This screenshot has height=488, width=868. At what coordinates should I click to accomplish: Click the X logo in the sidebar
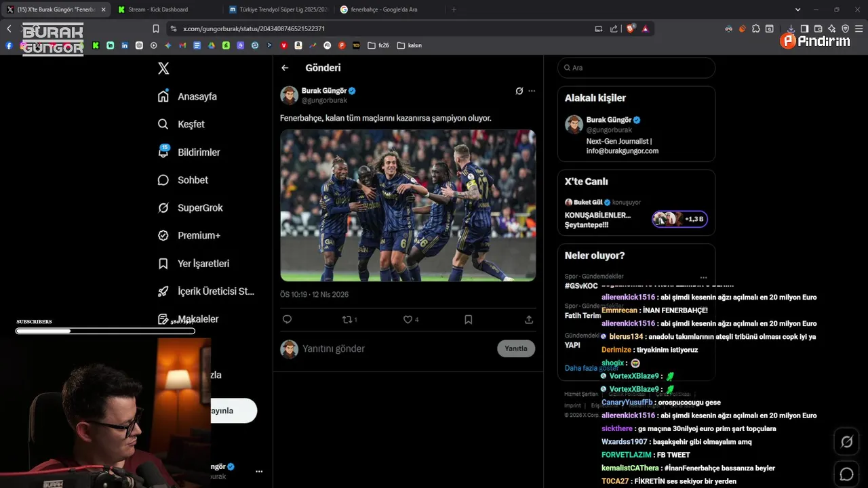(163, 68)
